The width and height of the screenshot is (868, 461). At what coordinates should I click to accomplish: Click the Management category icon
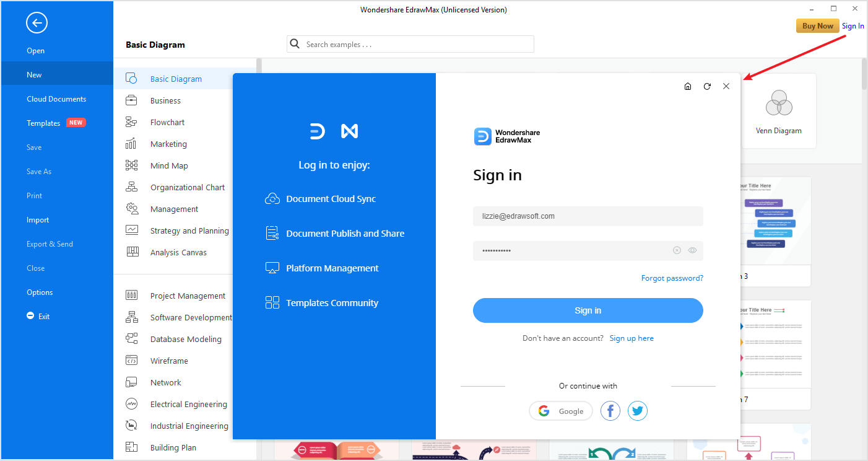[131, 209]
